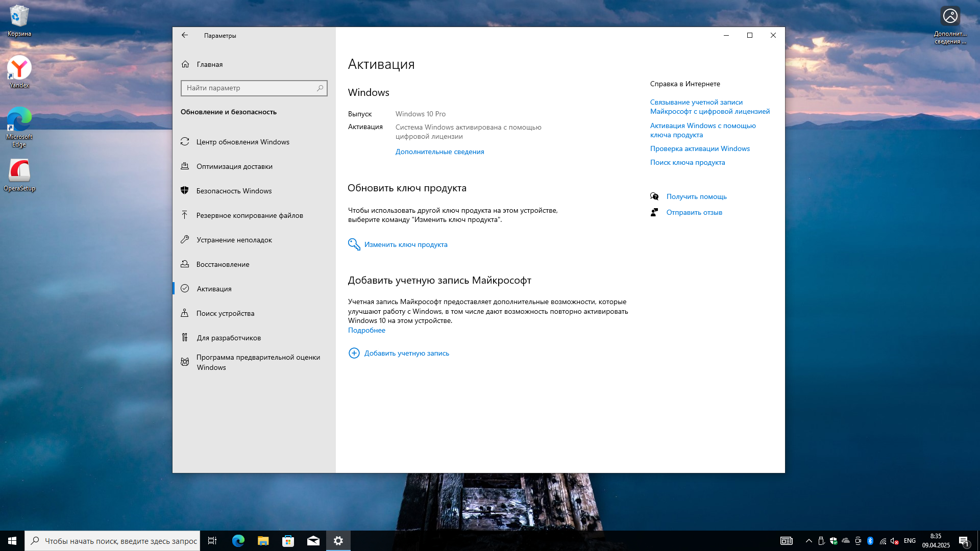Click Получить помощь chat icon
The width and height of the screenshot is (980, 551).
(654, 196)
